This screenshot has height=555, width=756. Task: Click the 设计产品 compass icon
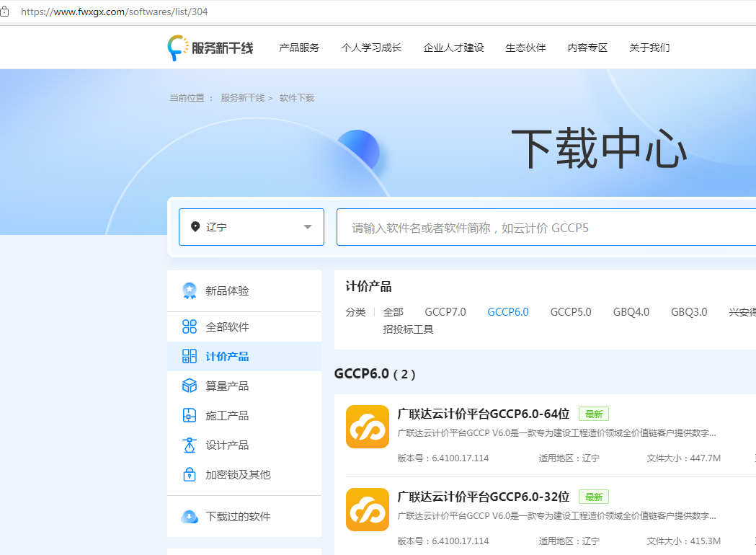pos(190,445)
